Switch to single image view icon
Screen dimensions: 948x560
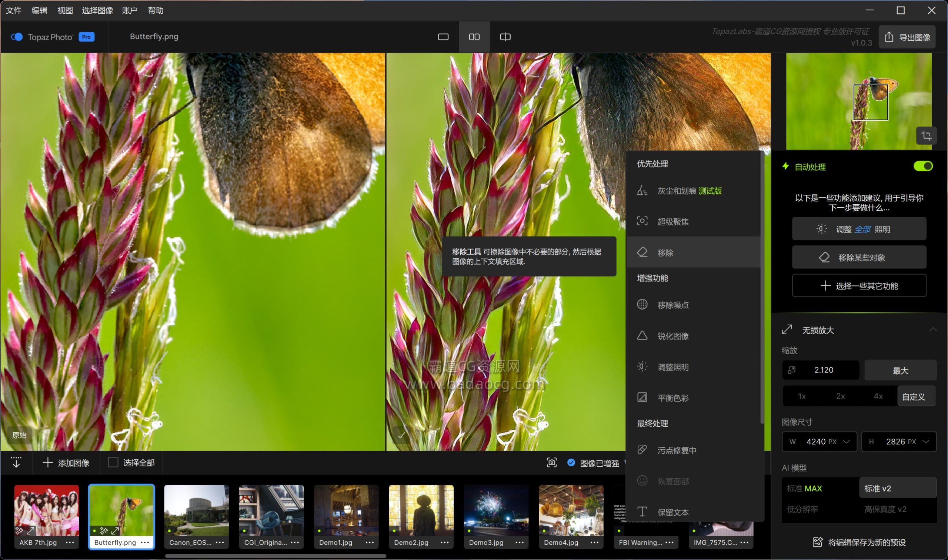point(443,37)
